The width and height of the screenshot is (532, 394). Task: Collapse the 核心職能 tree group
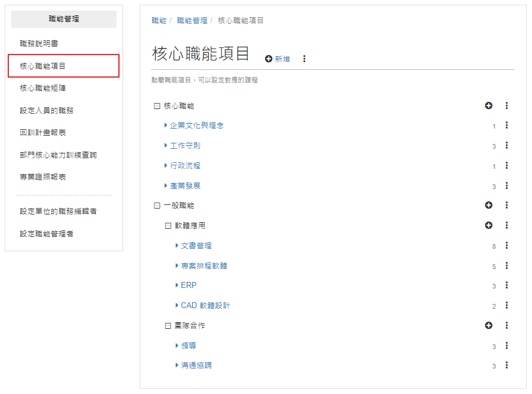[157, 106]
